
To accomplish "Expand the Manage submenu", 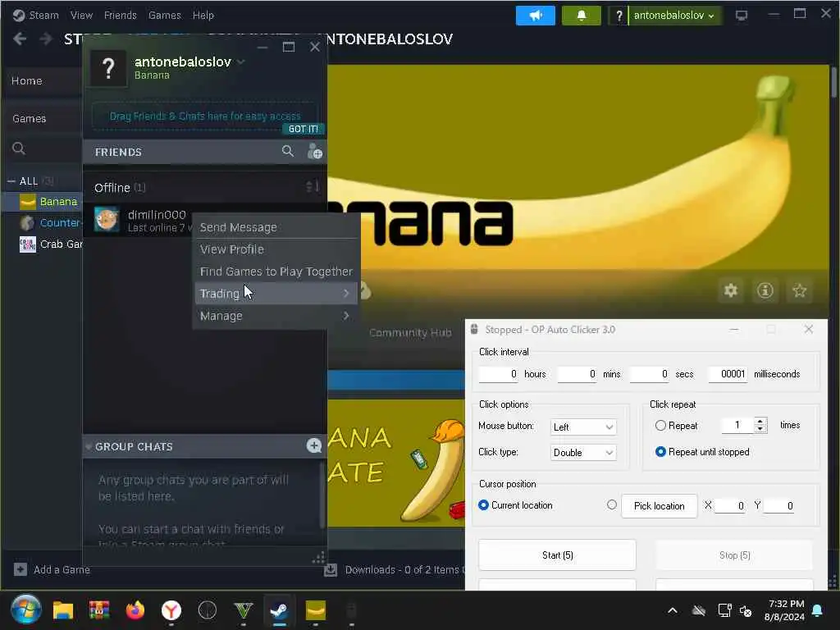I will [x=276, y=316].
